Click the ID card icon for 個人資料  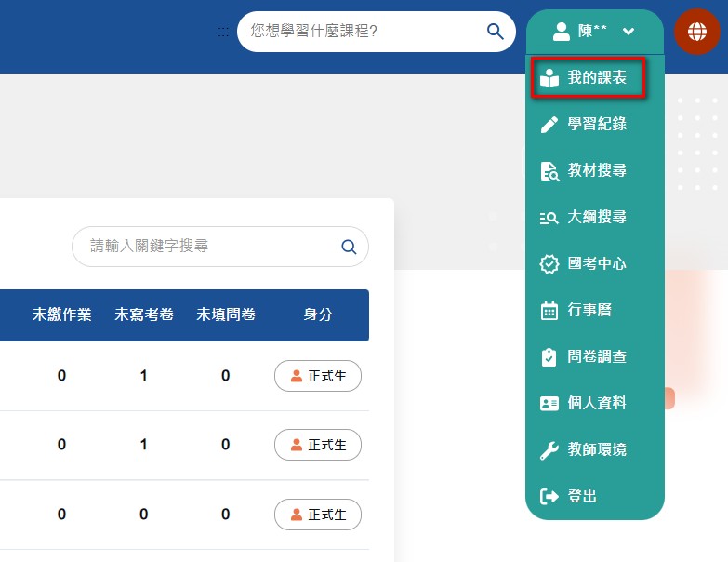tap(549, 403)
